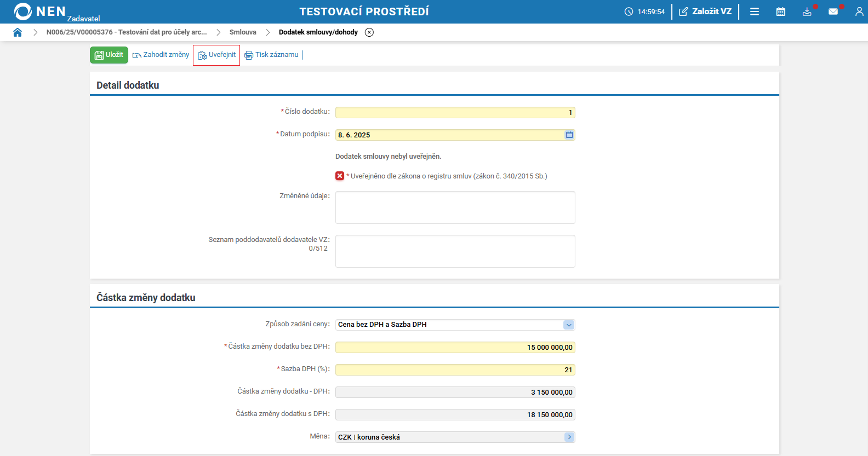Click the clock time indicator
868x456 pixels.
pos(644,11)
